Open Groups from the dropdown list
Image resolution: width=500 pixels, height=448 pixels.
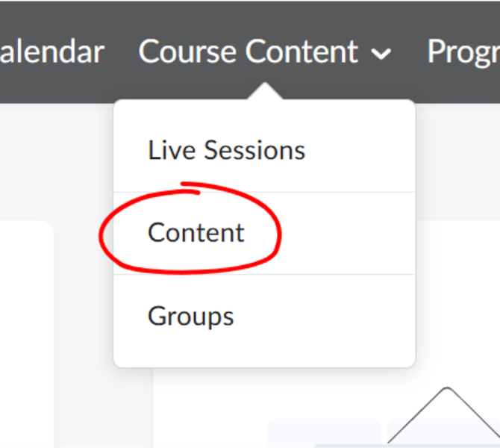[191, 317]
